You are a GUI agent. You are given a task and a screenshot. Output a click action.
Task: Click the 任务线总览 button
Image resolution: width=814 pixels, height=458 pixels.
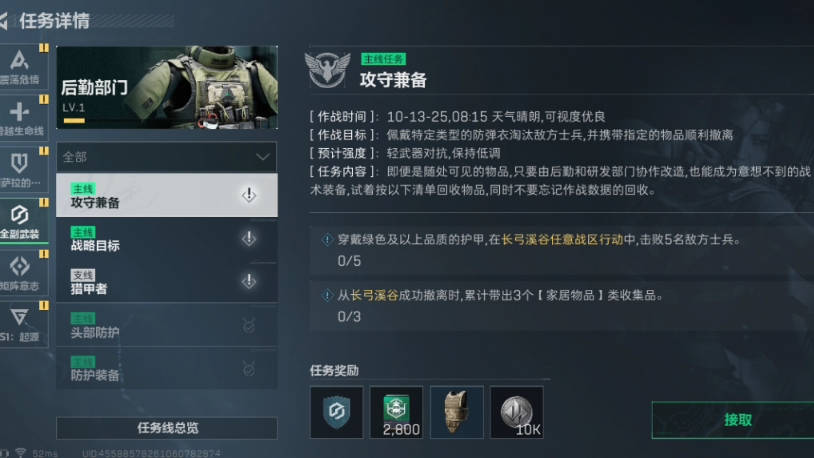point(167,428)
